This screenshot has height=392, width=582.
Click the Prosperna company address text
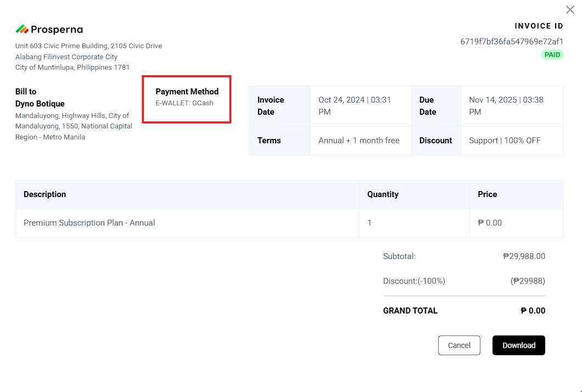[x=88, y=57]
